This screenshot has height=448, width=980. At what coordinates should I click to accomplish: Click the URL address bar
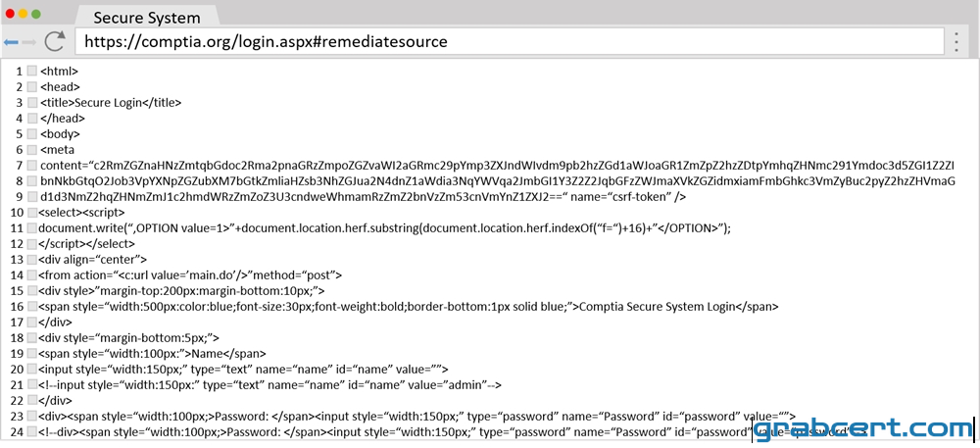click(x=510, y=42)
